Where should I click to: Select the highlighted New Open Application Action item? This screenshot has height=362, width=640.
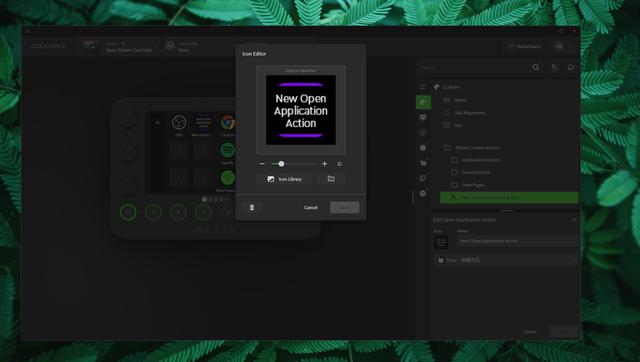(x=509, y=198)
